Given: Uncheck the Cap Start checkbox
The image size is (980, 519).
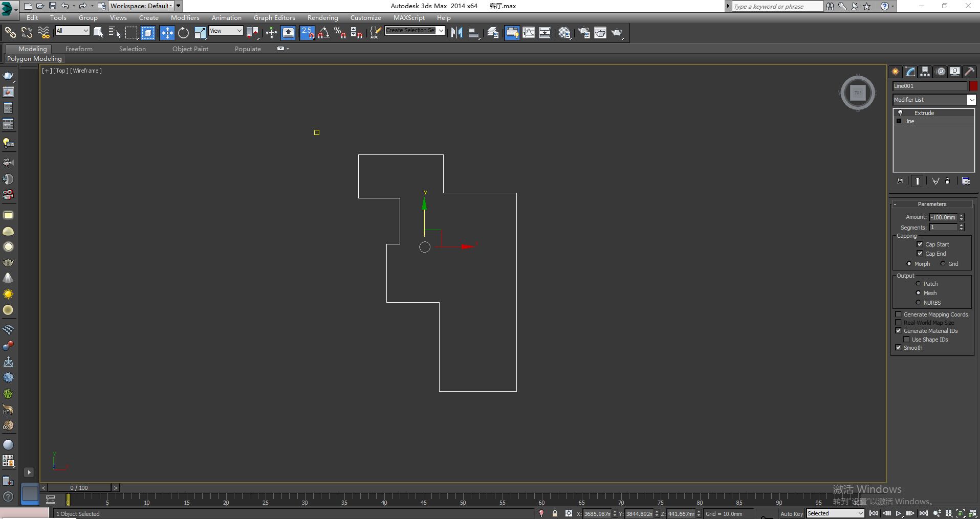Looking at the screenshot, I should tap(920, 244).
